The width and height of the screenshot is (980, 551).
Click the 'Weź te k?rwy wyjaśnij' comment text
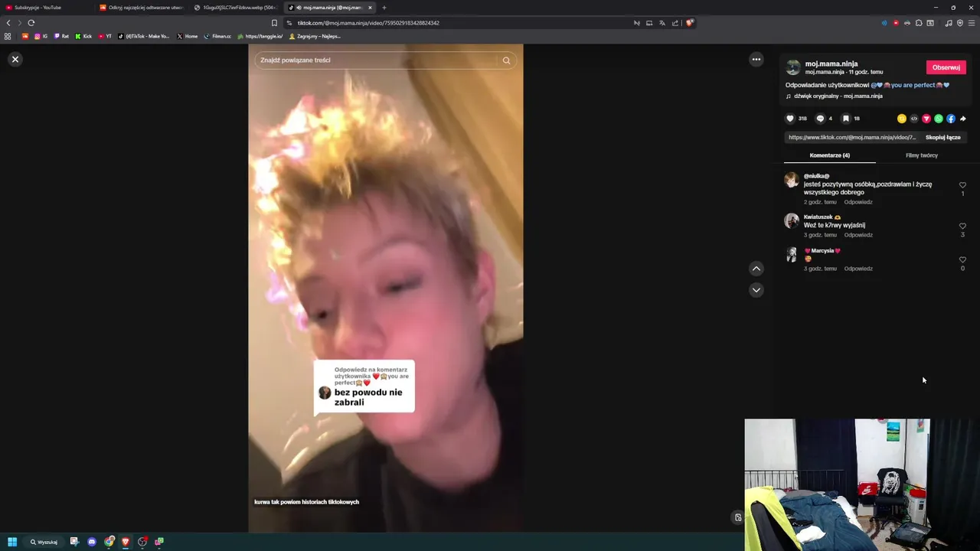point(835,226)
